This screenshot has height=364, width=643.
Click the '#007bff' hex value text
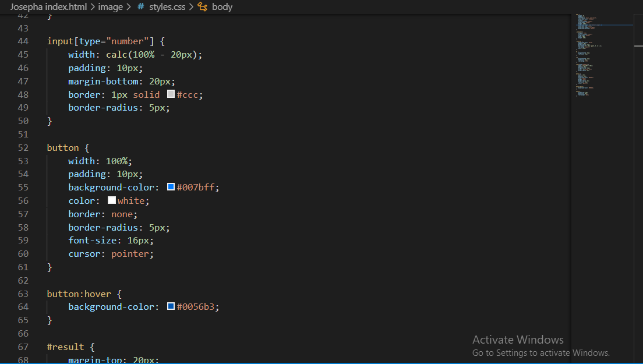(x=196, y=188)
